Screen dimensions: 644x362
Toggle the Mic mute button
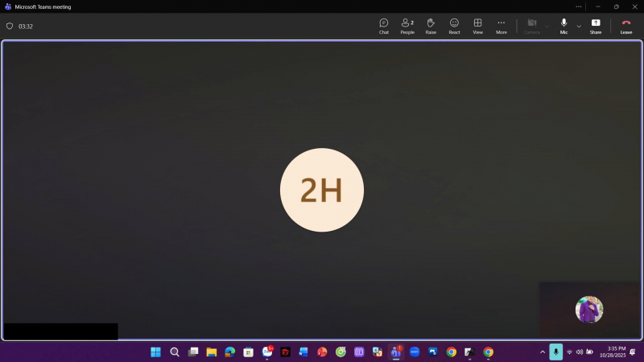(x=563, y=26)
